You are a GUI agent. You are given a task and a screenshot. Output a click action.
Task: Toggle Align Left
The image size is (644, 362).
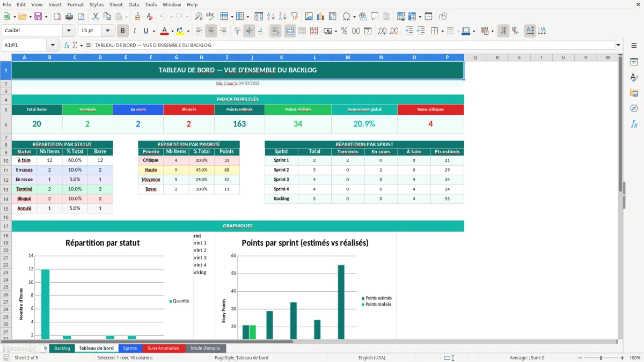199,31
